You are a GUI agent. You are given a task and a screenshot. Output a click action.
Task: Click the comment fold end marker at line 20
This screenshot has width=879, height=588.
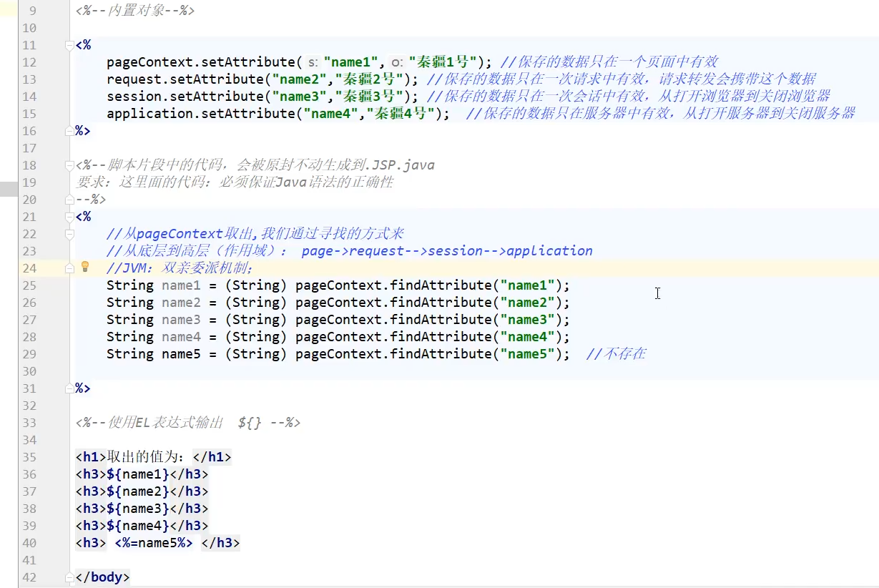[x=69, y=199]
